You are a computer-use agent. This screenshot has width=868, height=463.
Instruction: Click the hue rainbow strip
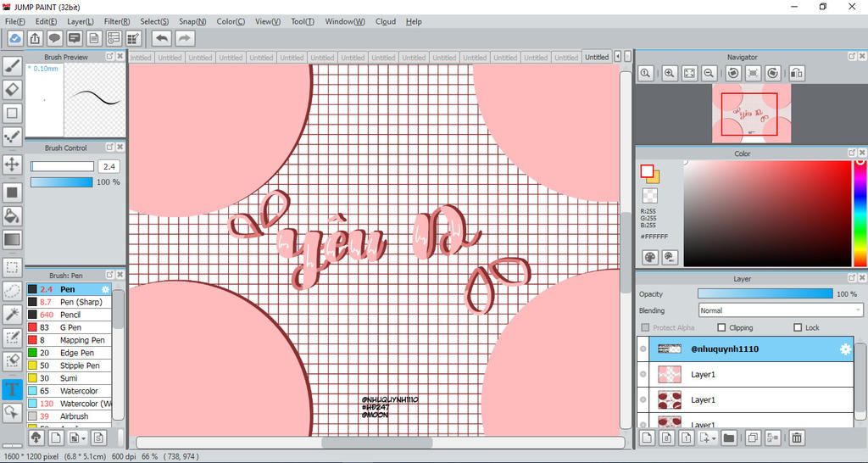coord(860,213)
